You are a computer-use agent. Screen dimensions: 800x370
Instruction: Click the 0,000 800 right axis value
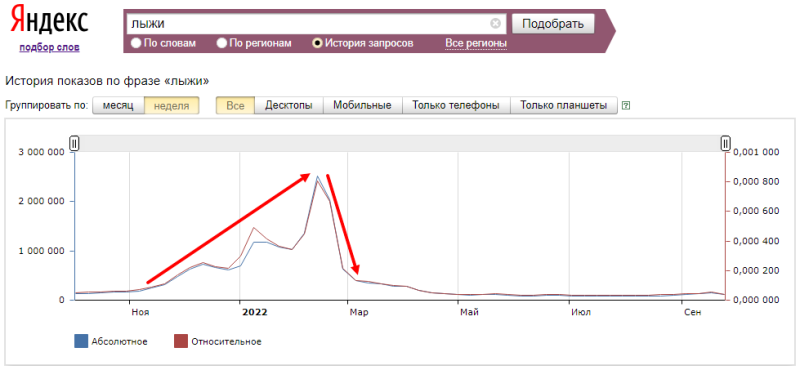(756, 182)
